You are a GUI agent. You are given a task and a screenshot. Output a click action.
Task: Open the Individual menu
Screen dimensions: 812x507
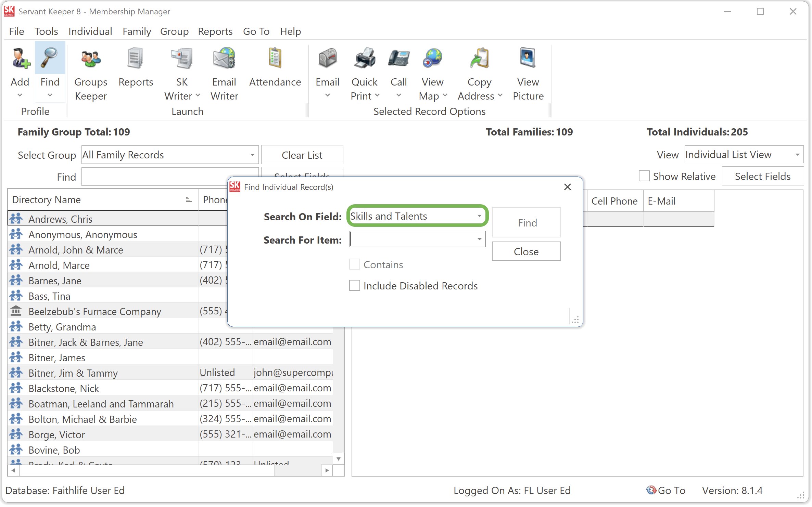coord(90,31)
